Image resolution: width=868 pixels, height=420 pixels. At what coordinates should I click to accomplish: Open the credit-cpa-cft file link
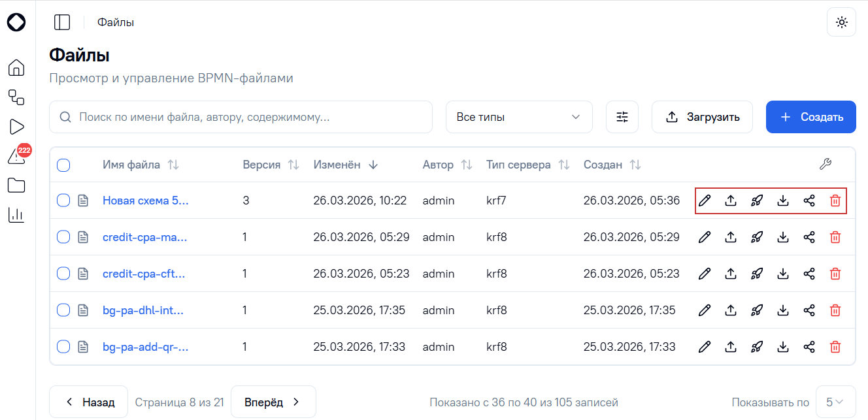144,274
